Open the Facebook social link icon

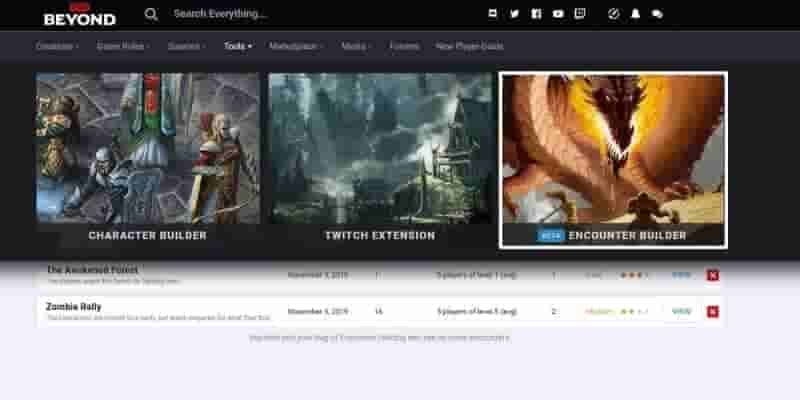click(536, 14)
